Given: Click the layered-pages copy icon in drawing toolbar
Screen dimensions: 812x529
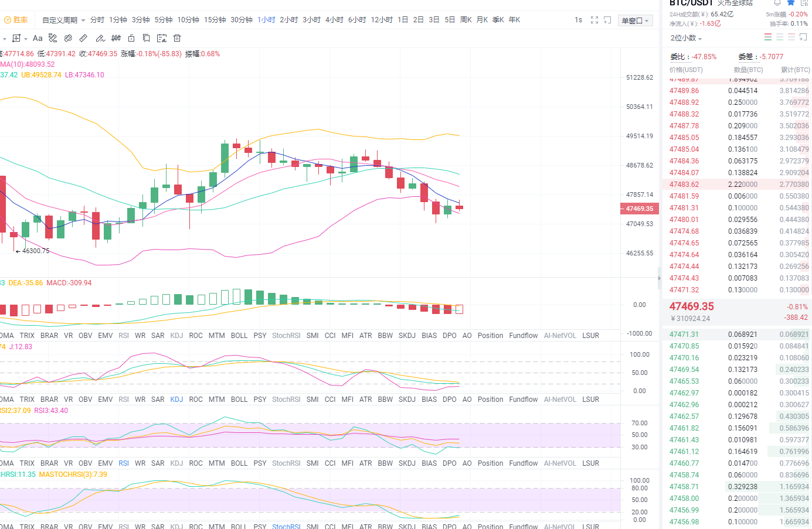Looking at the screenshot, I should coord(146,38).
